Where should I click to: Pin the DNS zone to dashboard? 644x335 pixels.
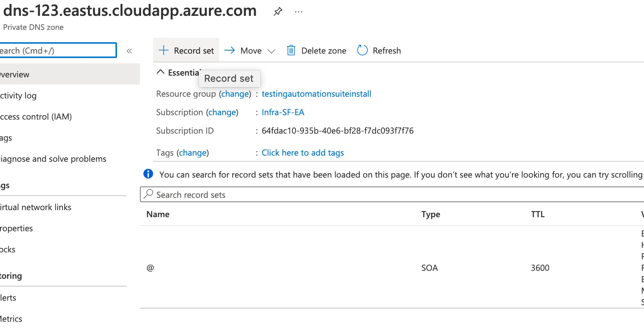[278, 12]
